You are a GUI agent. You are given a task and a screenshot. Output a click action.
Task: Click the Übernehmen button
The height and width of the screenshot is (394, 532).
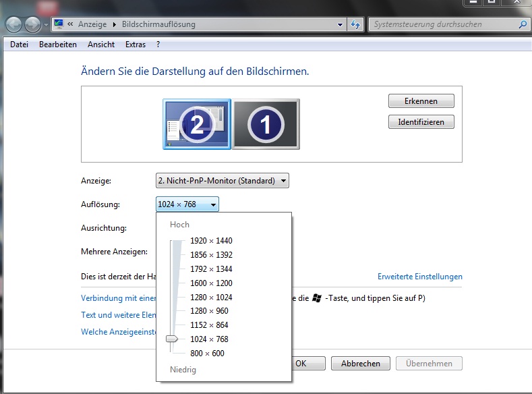tap(429, 364)
